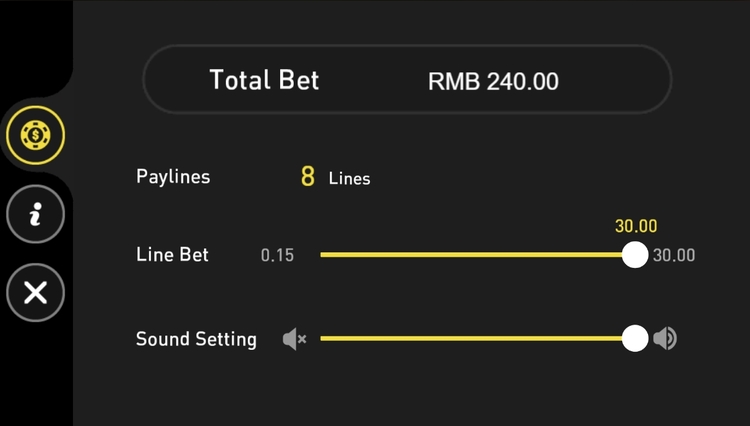Set Line Bet to middle of track

point(478,255)
